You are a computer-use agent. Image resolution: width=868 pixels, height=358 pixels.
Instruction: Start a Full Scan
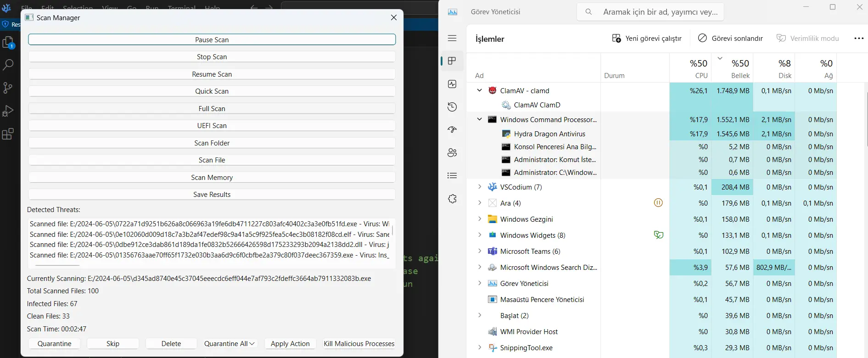(212, 108)
